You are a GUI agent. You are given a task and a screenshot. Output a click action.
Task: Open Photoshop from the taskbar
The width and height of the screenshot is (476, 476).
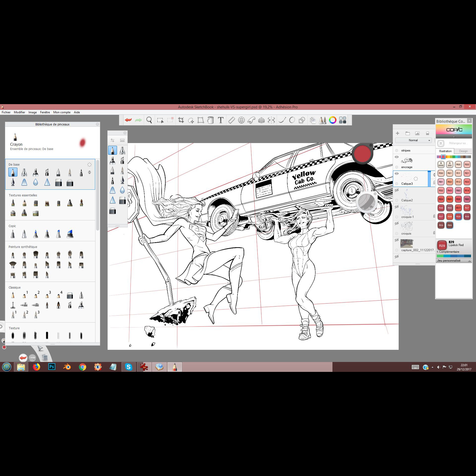(x=52, y=367)
